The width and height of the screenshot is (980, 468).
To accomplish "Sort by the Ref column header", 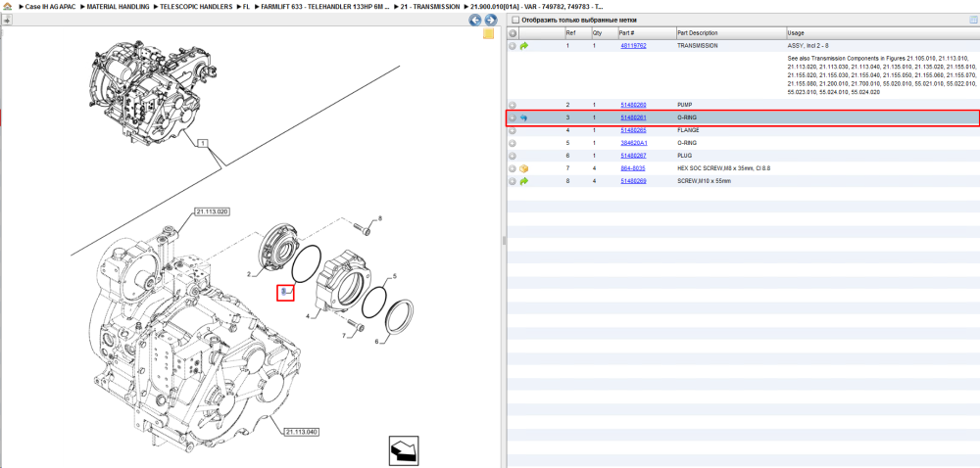I will (576, 33).
